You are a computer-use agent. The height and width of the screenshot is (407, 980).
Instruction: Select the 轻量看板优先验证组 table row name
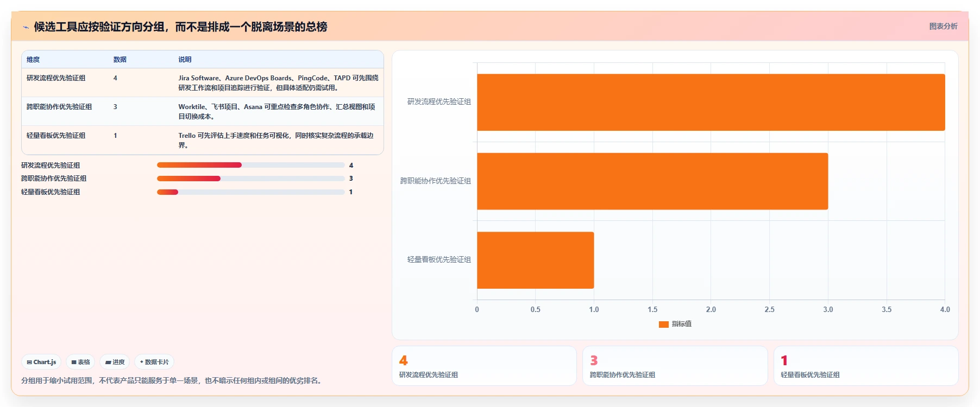[x=56, y=136]
